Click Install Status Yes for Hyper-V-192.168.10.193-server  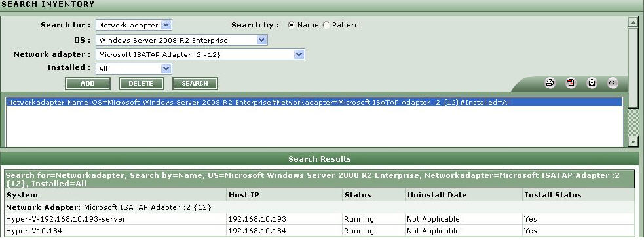click(530, 219)
